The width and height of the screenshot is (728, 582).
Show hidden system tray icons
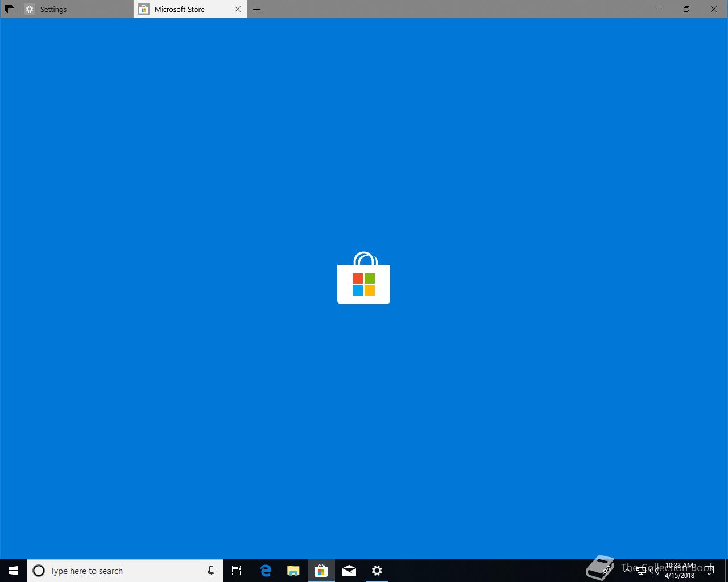(x=627, y=570)
